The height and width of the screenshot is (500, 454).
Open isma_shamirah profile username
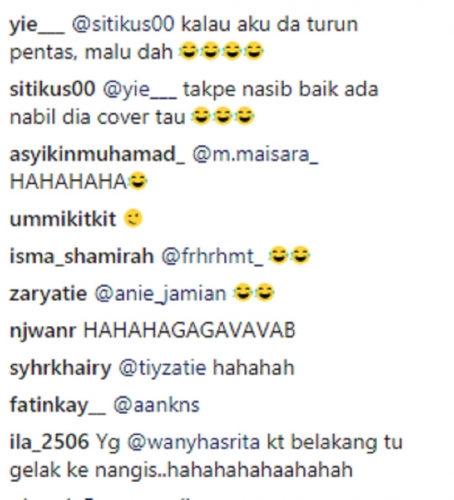point(82,256)
